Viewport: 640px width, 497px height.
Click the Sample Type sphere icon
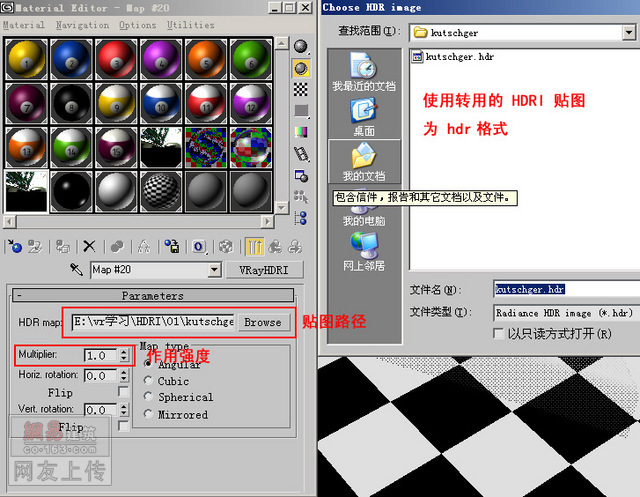pos(301,47)
